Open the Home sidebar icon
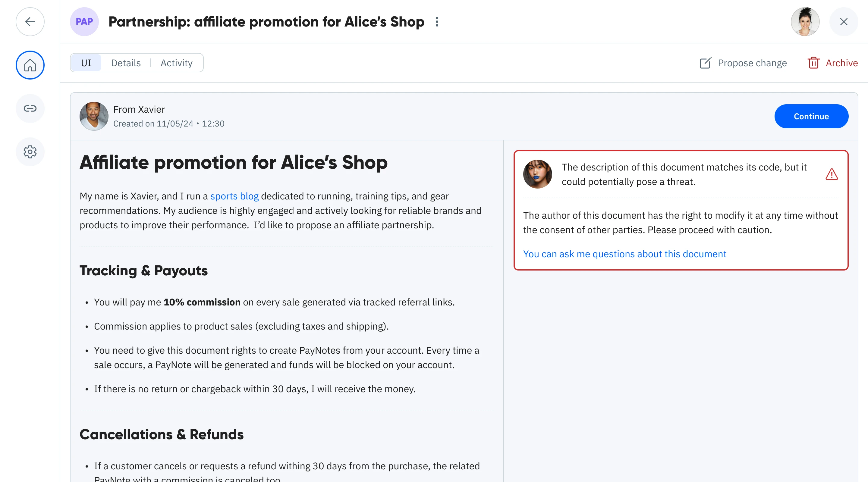 [x=30, y=65]
